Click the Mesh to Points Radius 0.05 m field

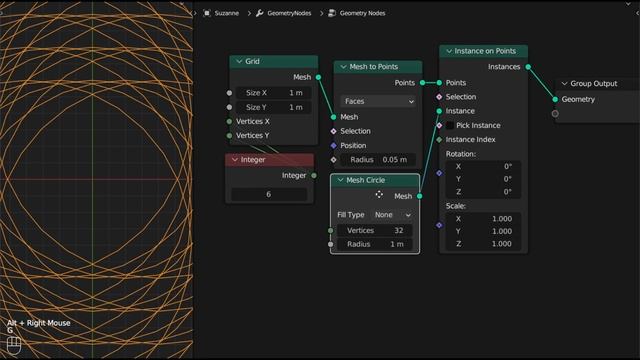378,160
